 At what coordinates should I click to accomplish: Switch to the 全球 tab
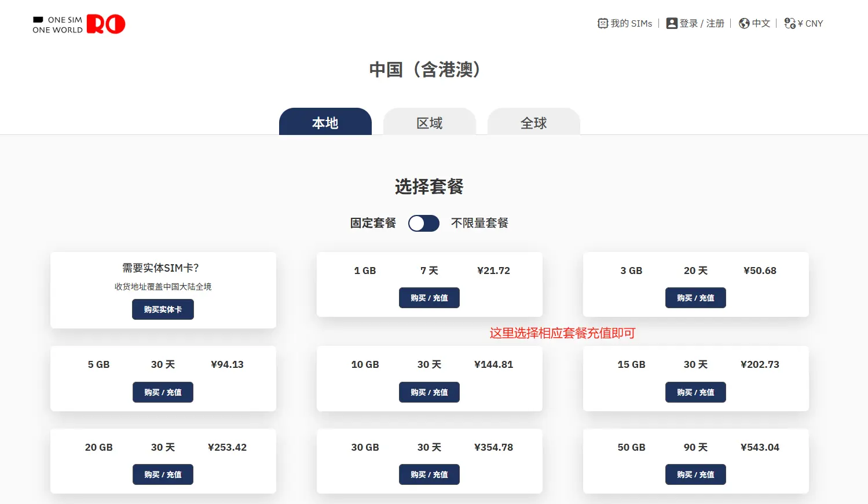point(533,123)
